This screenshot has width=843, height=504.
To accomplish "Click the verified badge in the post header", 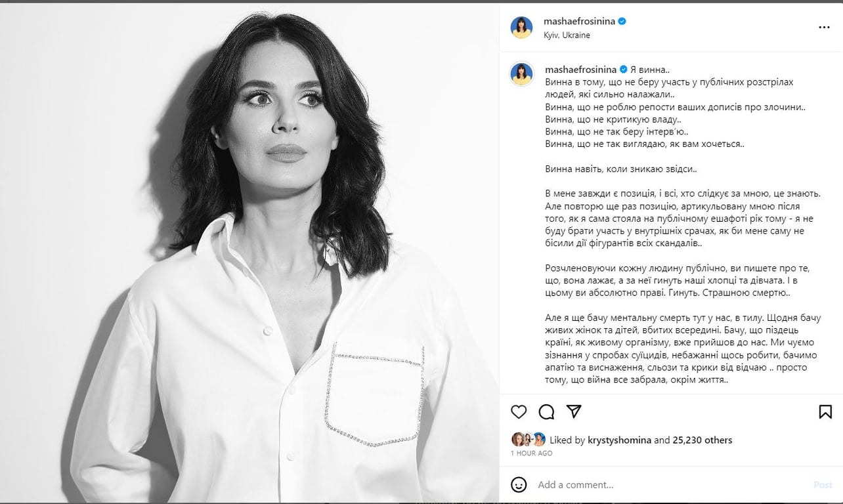I will point(622,21).
